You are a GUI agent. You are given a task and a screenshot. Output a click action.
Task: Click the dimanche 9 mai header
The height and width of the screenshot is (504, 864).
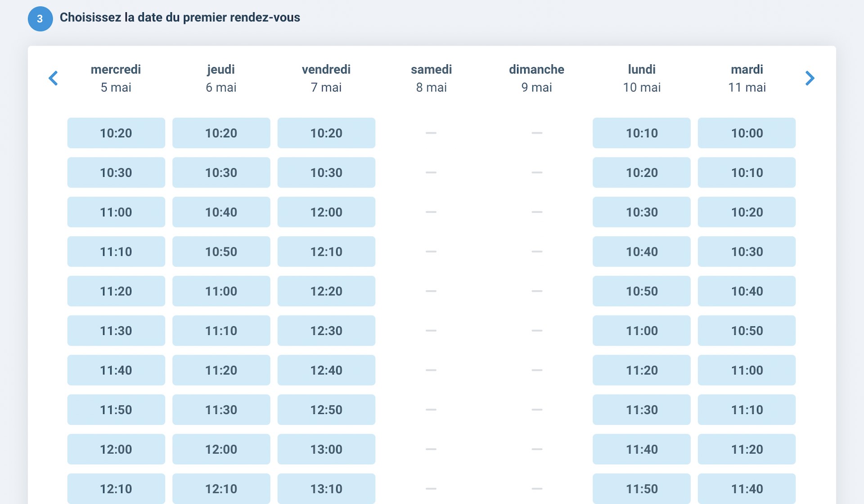click(536, 78)
